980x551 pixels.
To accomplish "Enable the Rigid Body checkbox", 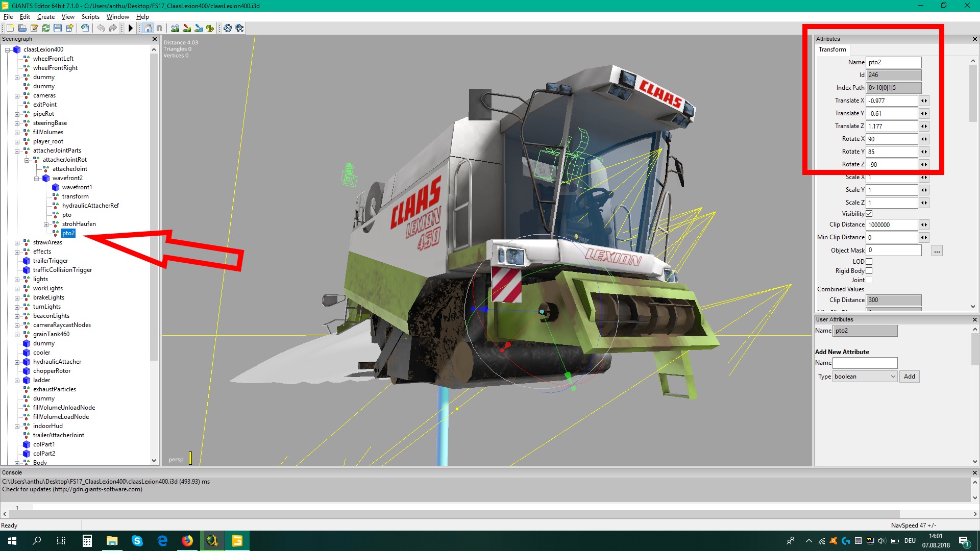I will (x=869, y=271).
